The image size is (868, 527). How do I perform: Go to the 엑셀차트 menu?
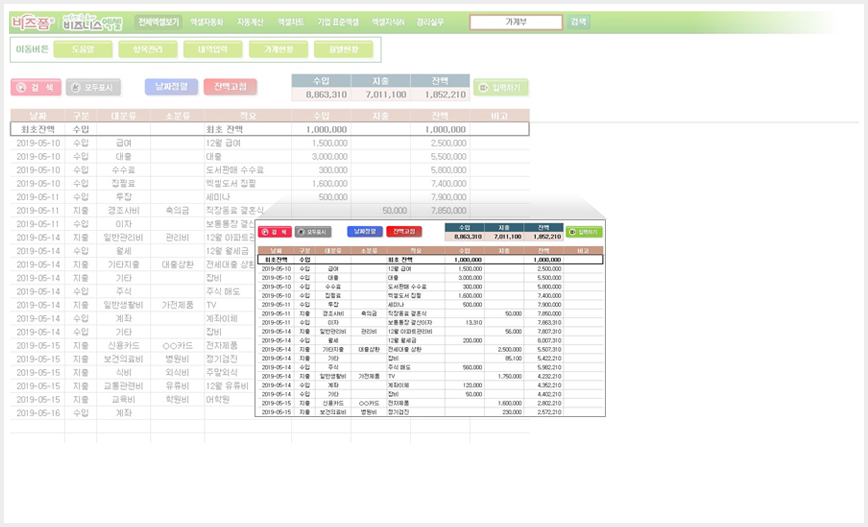[x=291, y=22]
